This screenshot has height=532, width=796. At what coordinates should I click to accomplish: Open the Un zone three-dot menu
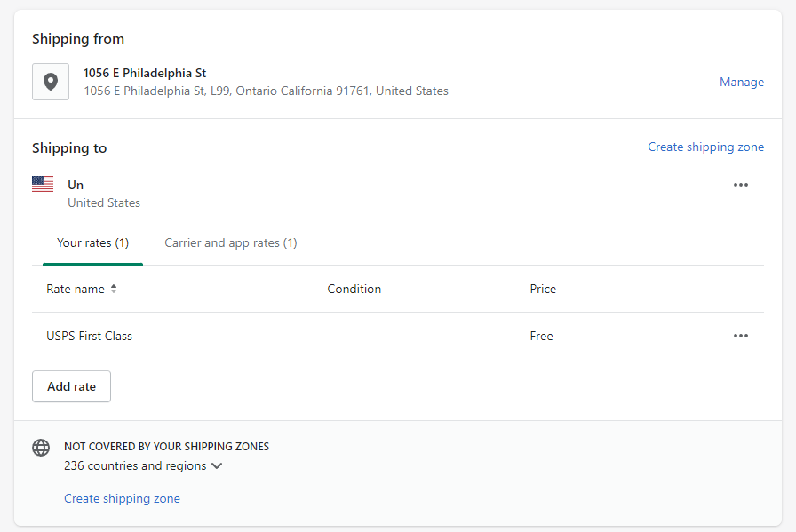(x=741, y=185)
